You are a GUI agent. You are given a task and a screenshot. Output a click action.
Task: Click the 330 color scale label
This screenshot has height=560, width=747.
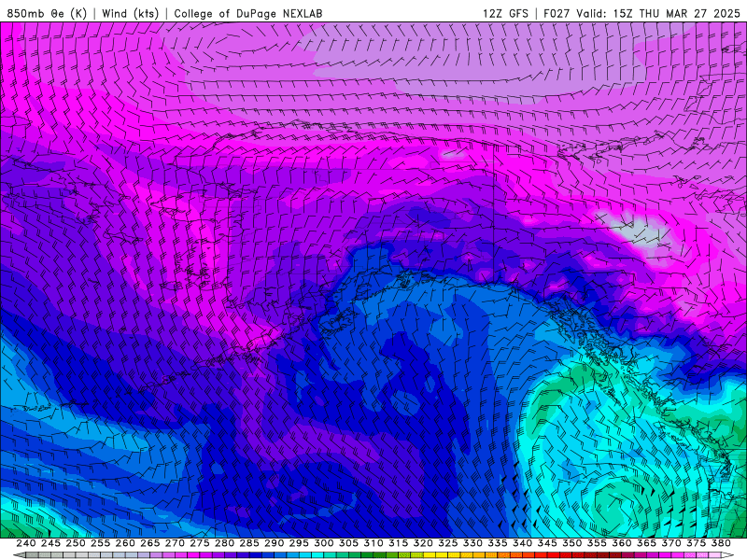tap(472, 543)
